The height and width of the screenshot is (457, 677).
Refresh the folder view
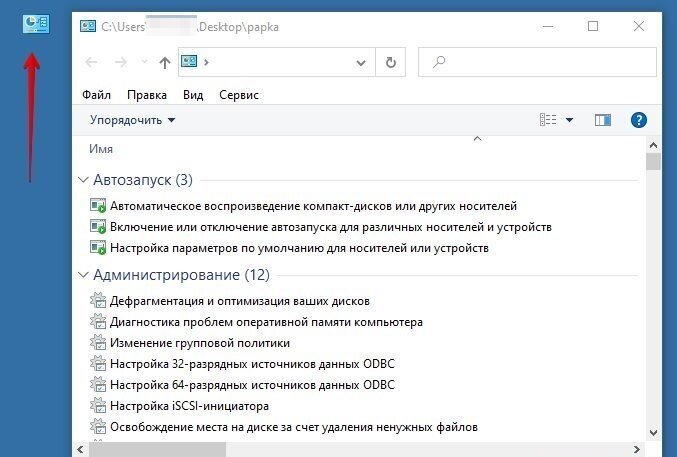coord(391,63)
